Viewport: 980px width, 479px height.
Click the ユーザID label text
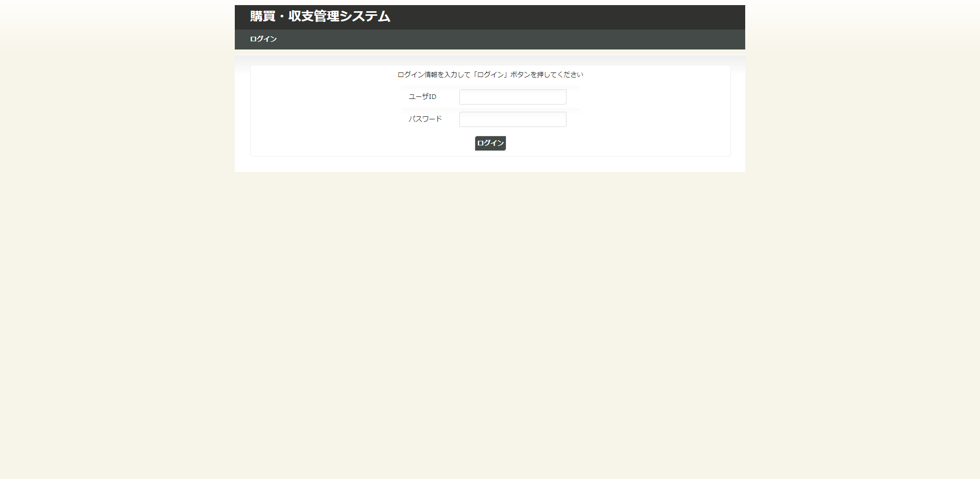click(422, 97)
